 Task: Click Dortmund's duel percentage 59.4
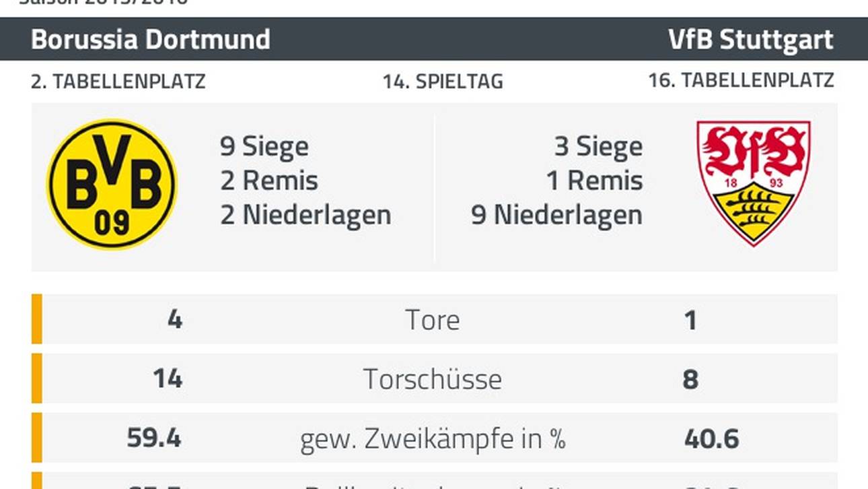click(154, 438)
